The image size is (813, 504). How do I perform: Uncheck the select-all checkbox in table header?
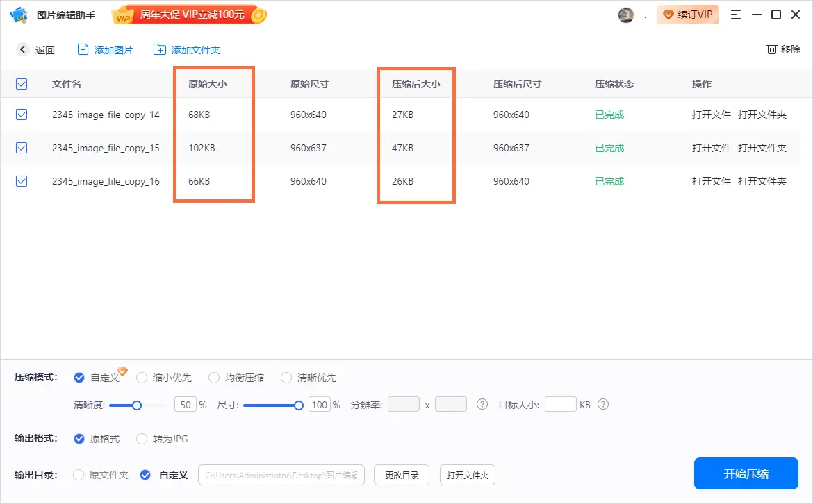tap(21, 83)
